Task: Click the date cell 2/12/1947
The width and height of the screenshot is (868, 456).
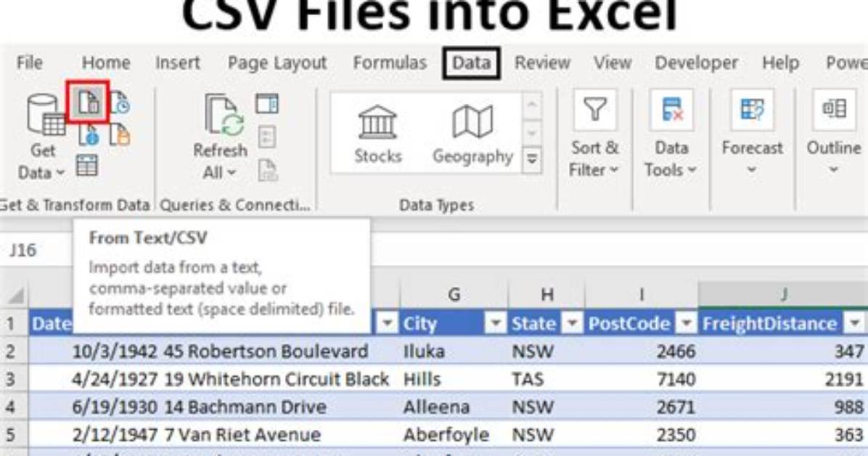Action: [94, 434]
